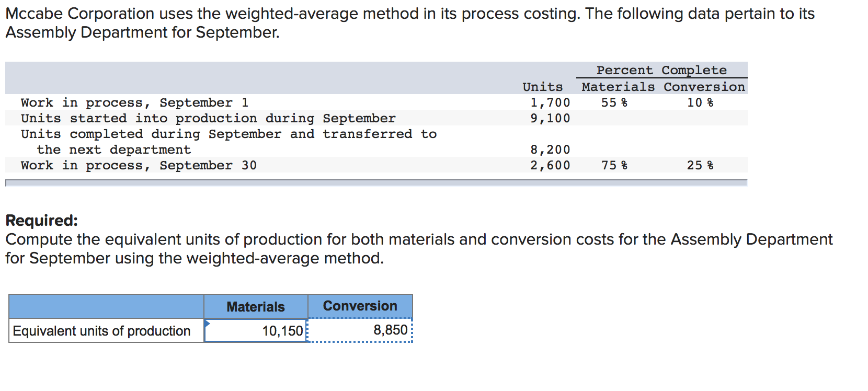Select 'Work in process, September 1' row label

(x=135, y=102)
